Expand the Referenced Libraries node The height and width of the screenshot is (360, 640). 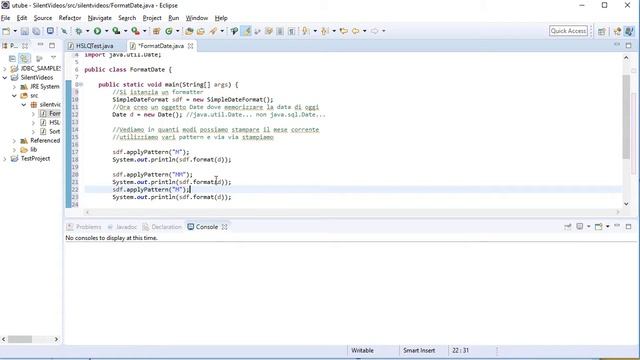pyautogui.click(x=14, y=140)
